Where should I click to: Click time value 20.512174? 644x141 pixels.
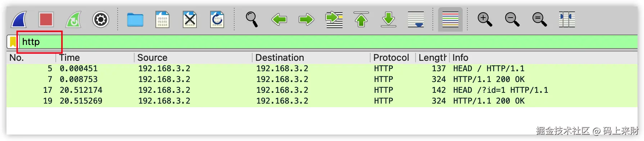pyautogui.click(x=81, y=90)
